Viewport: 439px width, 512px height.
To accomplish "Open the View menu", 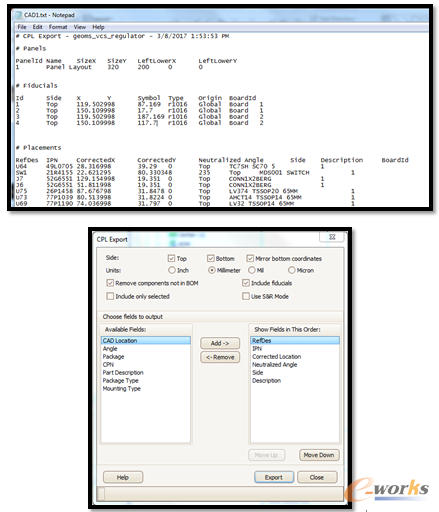I will (x=80, y=27).
